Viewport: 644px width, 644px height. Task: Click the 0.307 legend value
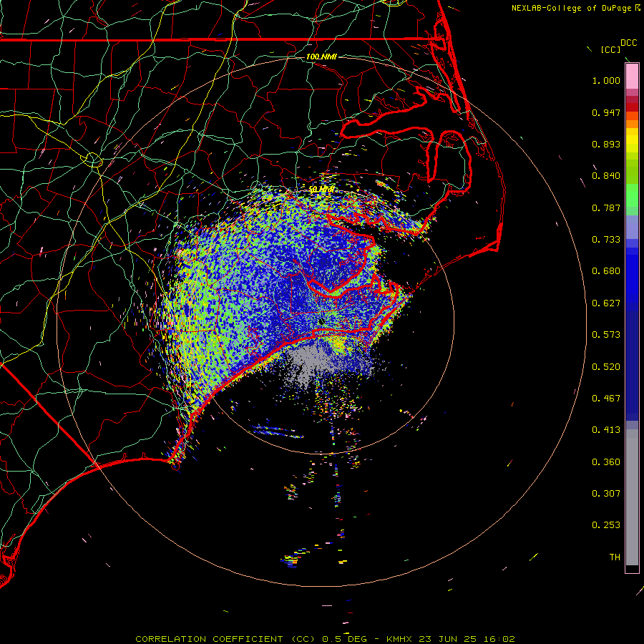pos(606,494)
